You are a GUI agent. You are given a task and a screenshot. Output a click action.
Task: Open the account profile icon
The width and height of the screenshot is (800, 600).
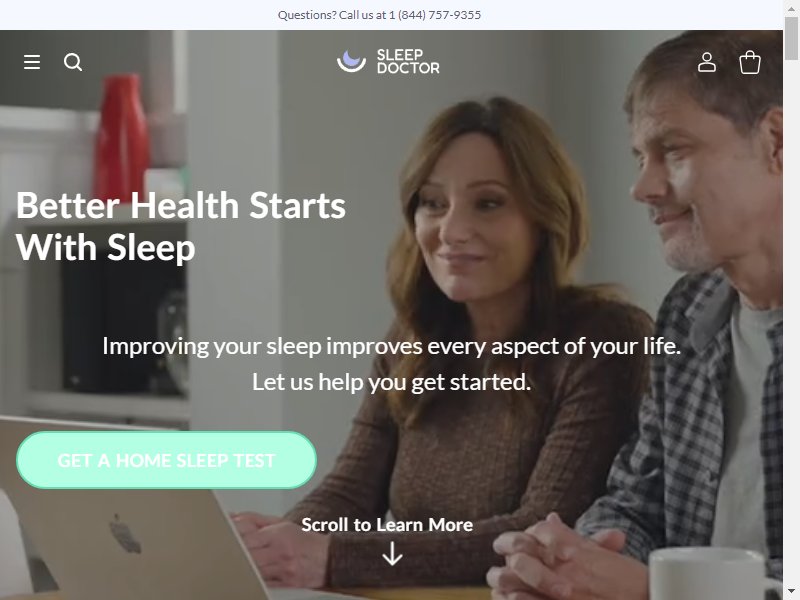[707, 62]
